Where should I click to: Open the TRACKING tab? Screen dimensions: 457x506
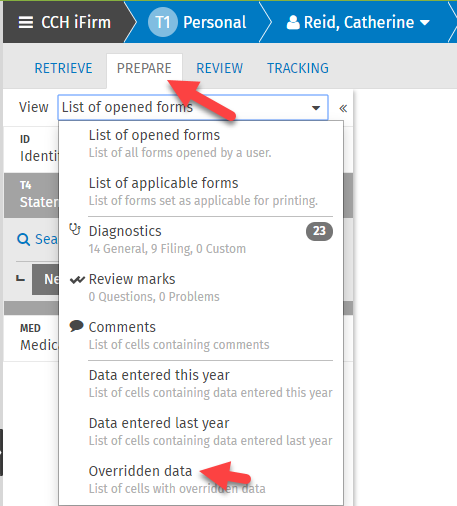point(298,68)
